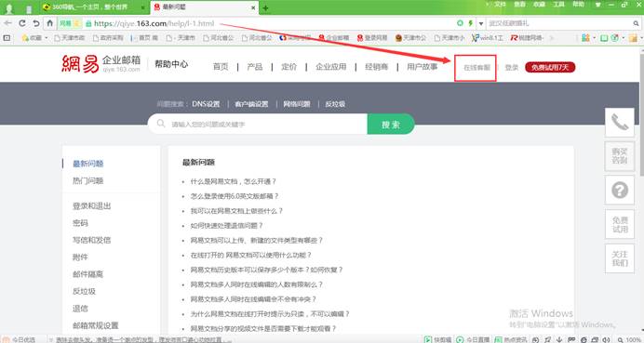The height and width of the screenshot is (343, 644).
Task: Select 热门问题 in the left category list
Action: (x=87, y=181)
